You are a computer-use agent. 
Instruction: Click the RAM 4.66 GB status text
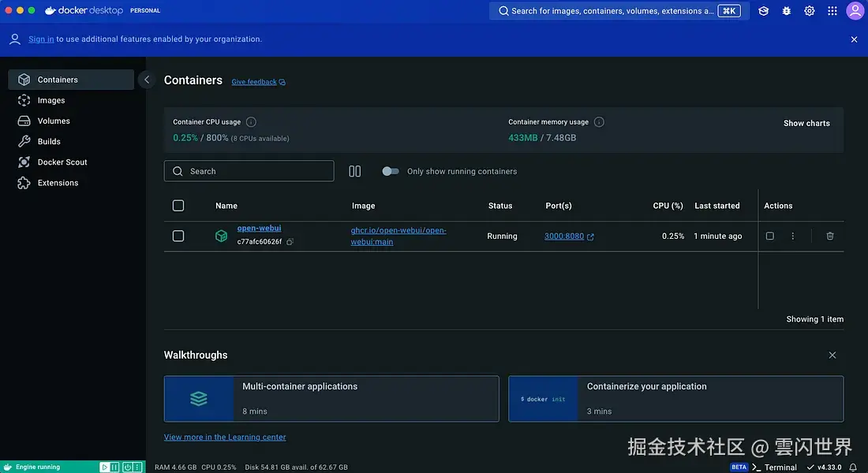[x=175, y=467]
